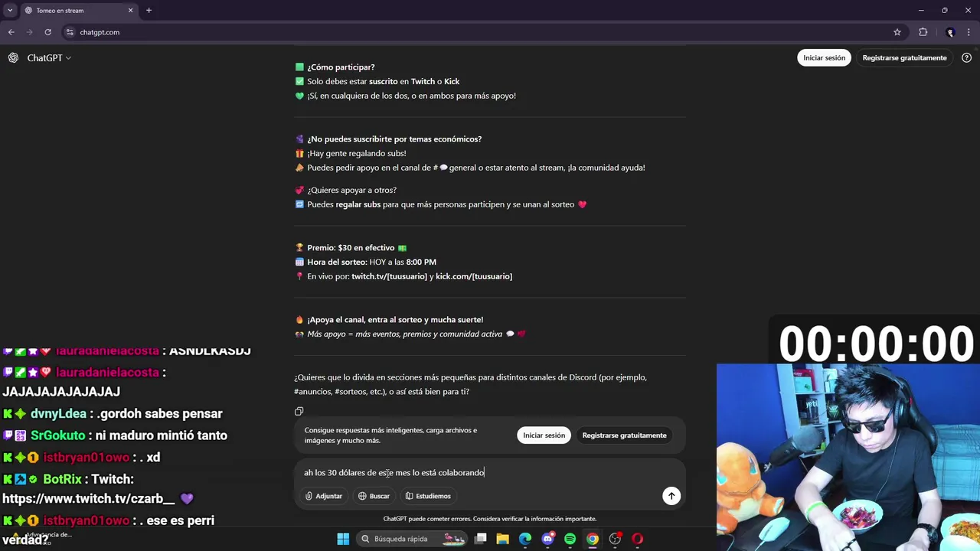
Task: Click the Premio: $30 en efectivo line
Action: (x=351, y=248)
